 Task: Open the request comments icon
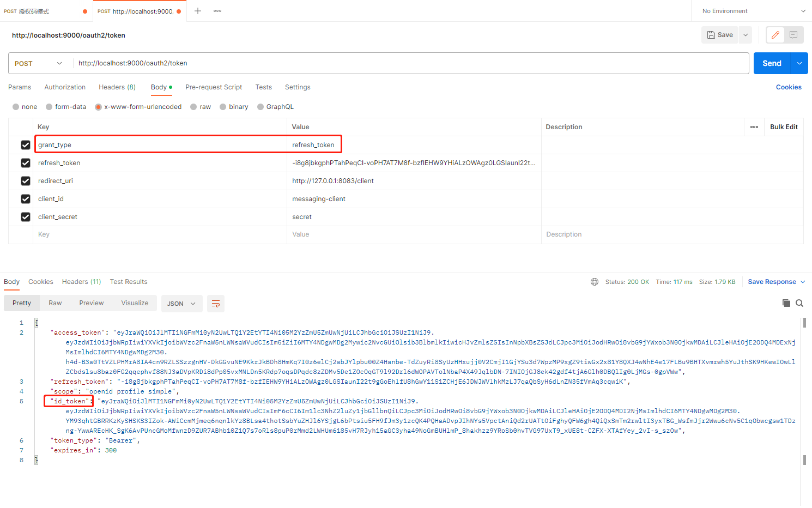tap(793, 34)
